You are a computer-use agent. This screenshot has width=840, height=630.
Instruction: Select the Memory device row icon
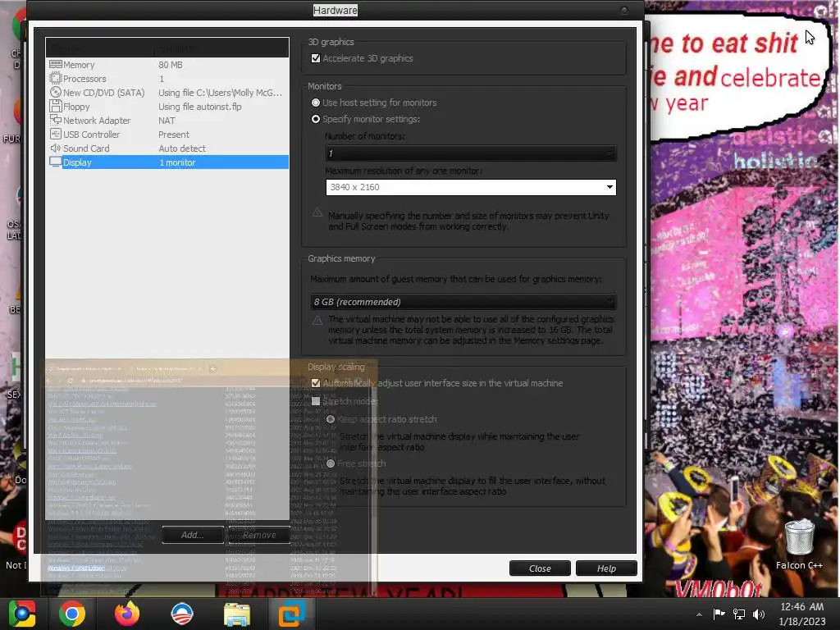56,64
